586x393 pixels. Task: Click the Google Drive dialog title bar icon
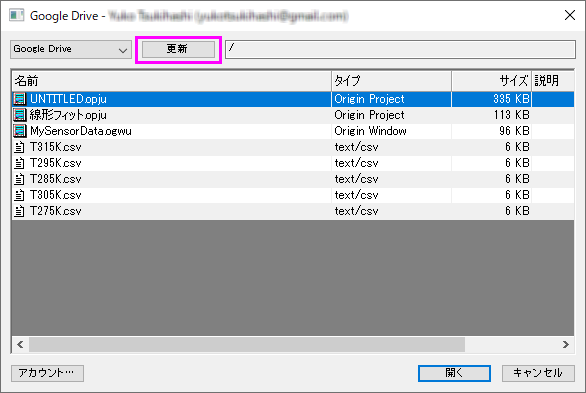pyautogui.click(x=16, y=16)
